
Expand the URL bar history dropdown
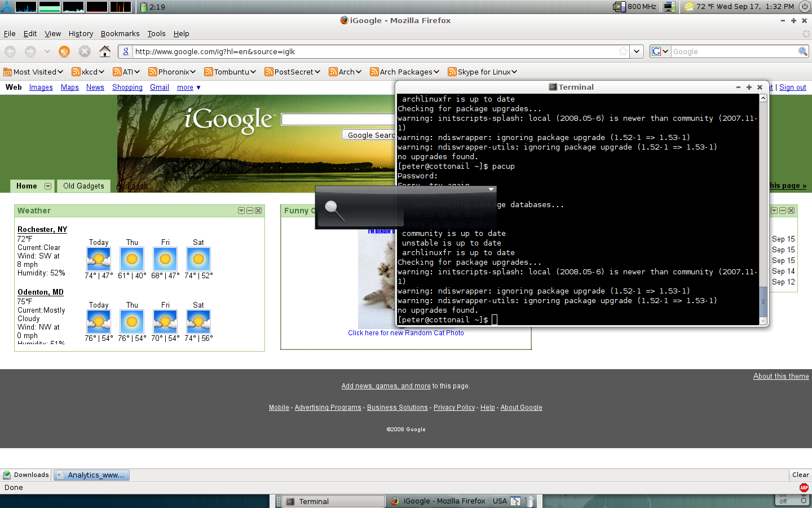pos(637,51)
